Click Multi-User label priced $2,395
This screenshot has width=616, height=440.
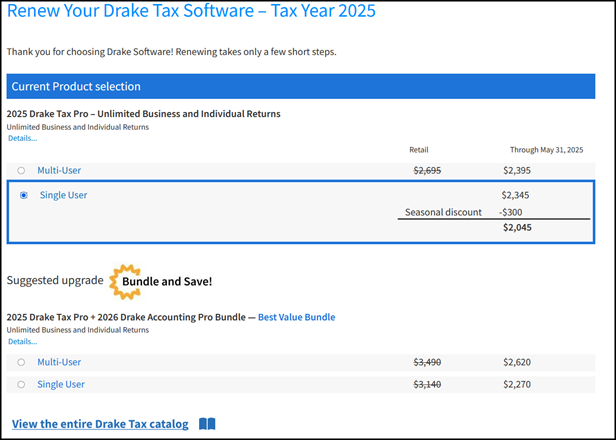(x=59, y=170)
